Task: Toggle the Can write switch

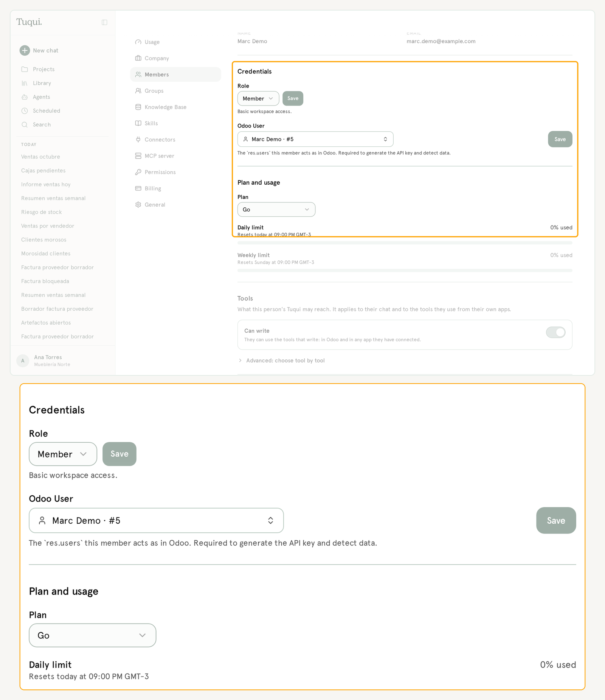Action: coord(555,332)
